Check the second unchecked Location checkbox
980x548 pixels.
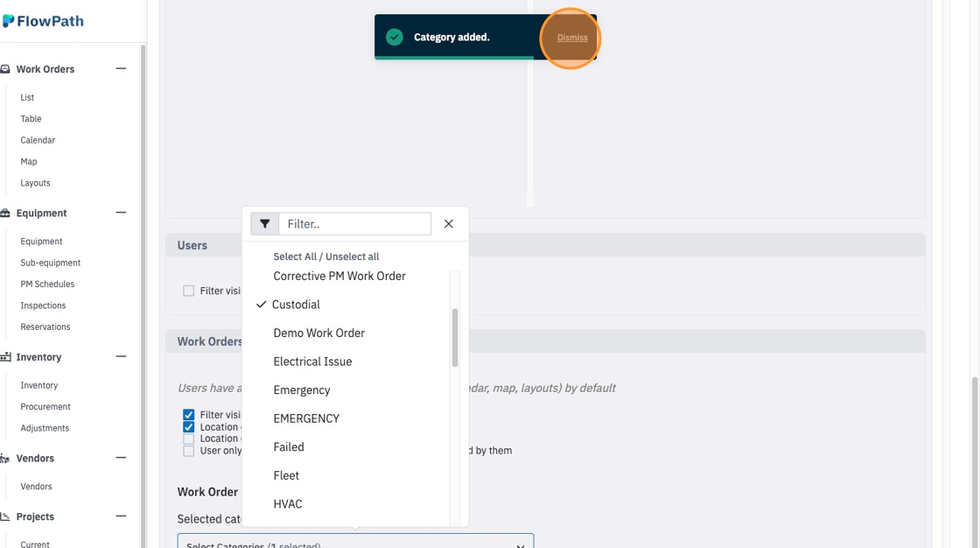pyautogui.click(x=189, y=439)
